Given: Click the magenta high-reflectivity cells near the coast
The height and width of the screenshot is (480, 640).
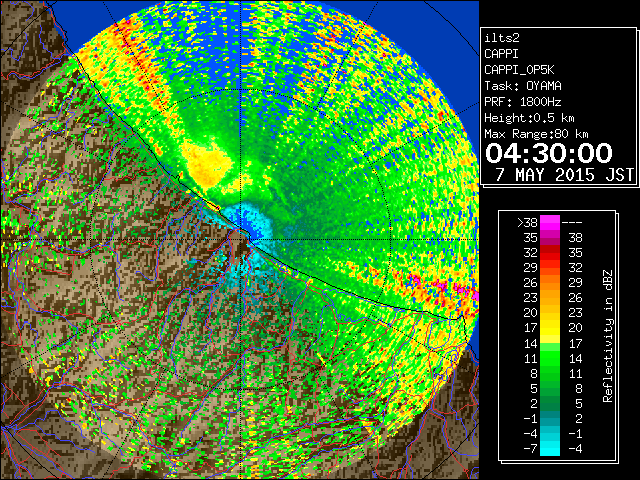Looking at the screenshot, I should click(x=443, y=286).
